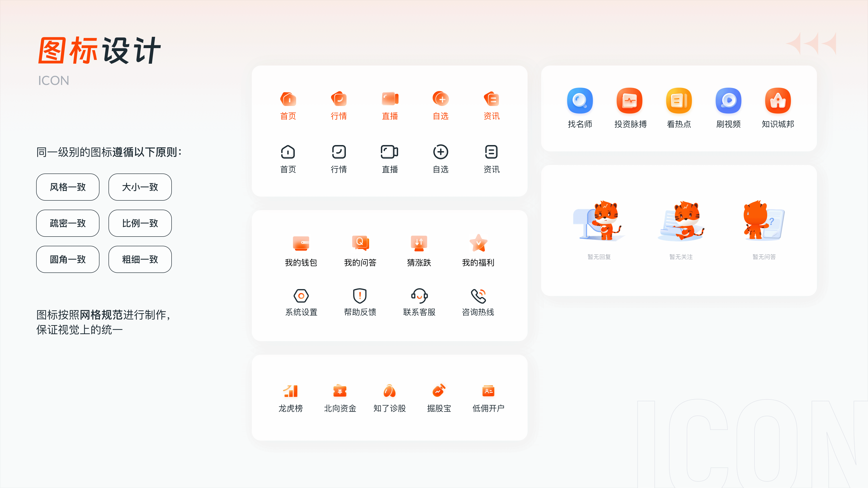The width and height of the screenshot is (868, 488).
Task: Tap the 刷视频 video play icon
Action: [x=728, y=101]
